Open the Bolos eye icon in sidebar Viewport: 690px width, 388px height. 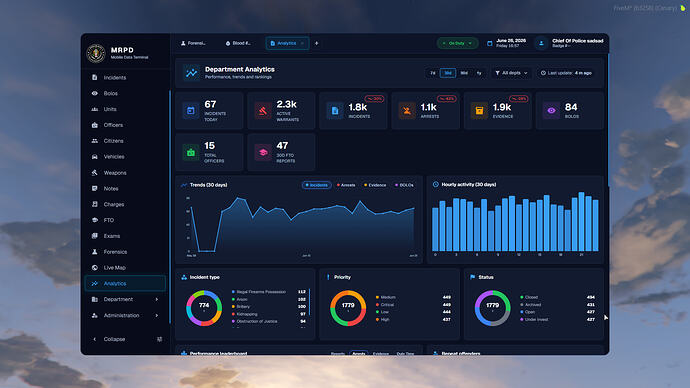tap(95, 93)
